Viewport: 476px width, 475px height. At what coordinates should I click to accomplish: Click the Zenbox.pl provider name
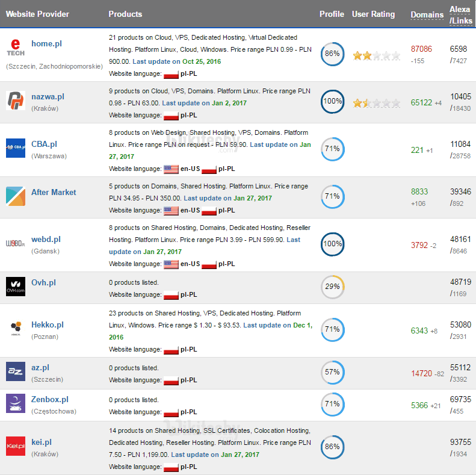click(x=49, y=400)
